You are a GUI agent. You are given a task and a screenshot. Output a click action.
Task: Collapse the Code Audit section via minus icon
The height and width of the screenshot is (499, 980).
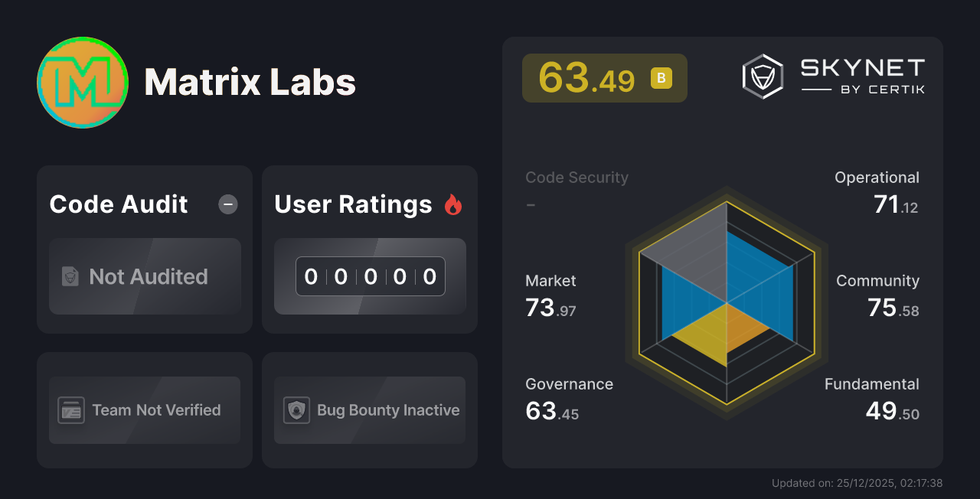pyautogui.click(x=227, y=204)
